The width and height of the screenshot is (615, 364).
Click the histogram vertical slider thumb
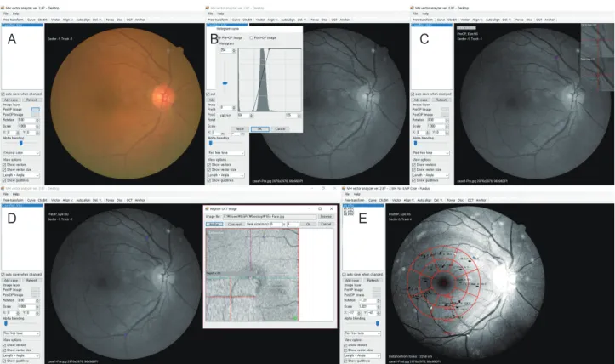click(225, 83)
